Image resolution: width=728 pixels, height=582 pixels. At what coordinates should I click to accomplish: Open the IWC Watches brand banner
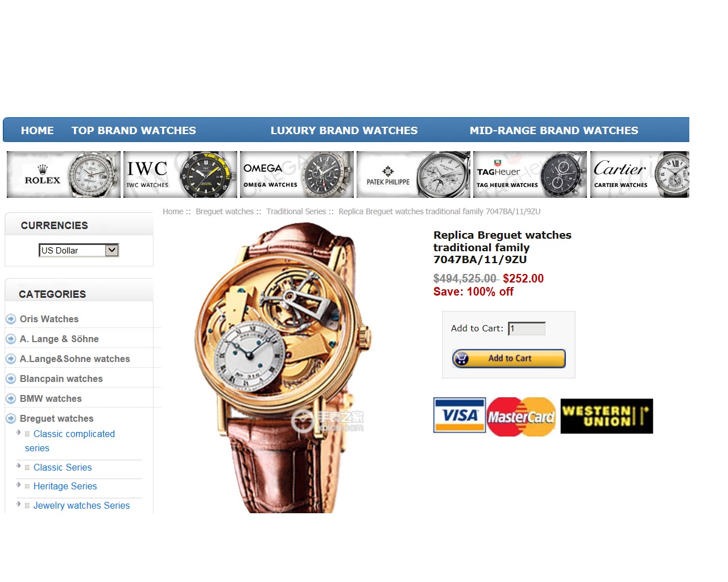180,174
